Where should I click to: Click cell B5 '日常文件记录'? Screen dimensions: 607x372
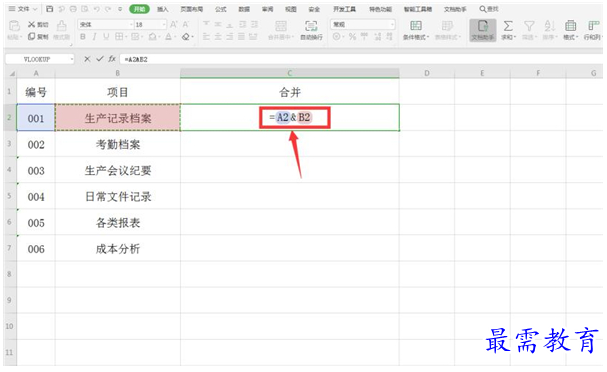[x=118, y=197]
